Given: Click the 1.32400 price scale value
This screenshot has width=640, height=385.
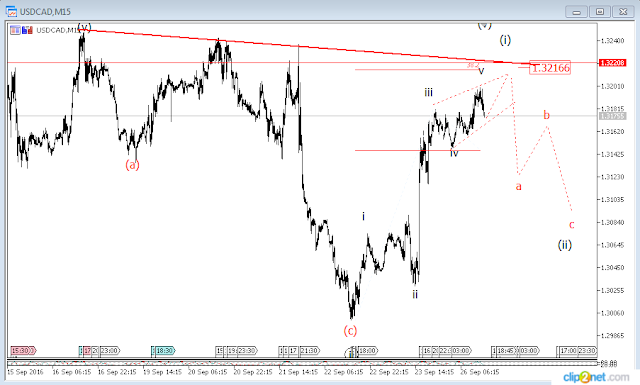Looking at the screenshot, I should [x=612, y=40].
